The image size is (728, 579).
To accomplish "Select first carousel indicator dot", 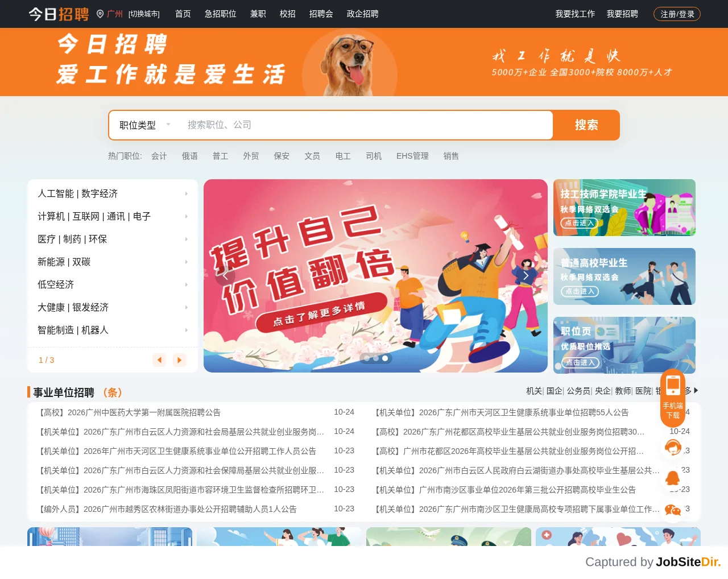I will pyautogui.click(x=367, y=358).
